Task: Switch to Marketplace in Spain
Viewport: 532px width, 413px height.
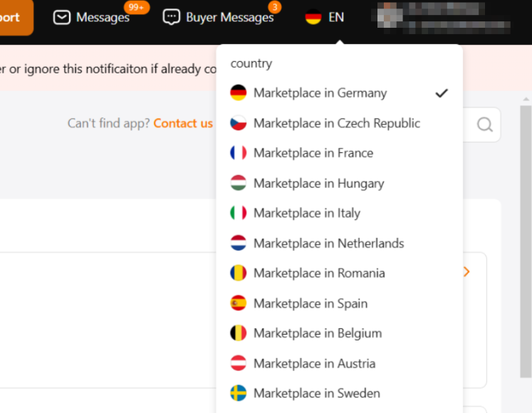Action: [311, 303]
